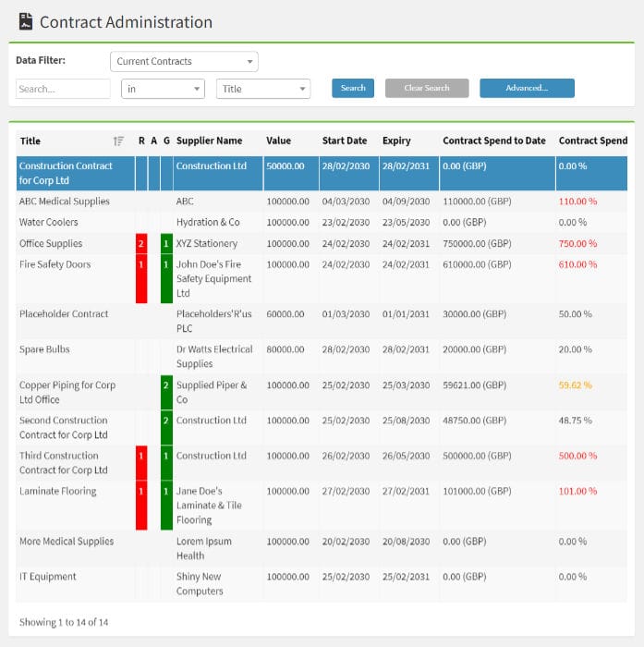Open the Current Contracts data filter dropdown
This screenshot has width=644, height=647.
point(184,62)
